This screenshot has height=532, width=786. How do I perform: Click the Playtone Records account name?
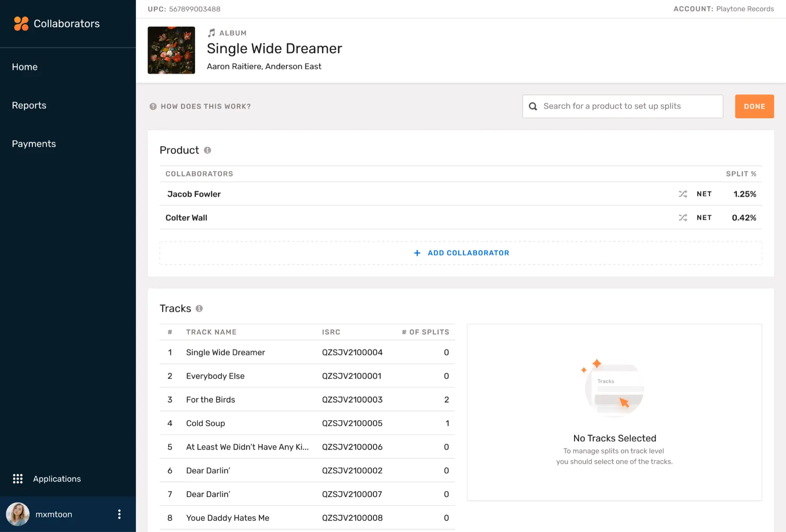coord(745,9)
